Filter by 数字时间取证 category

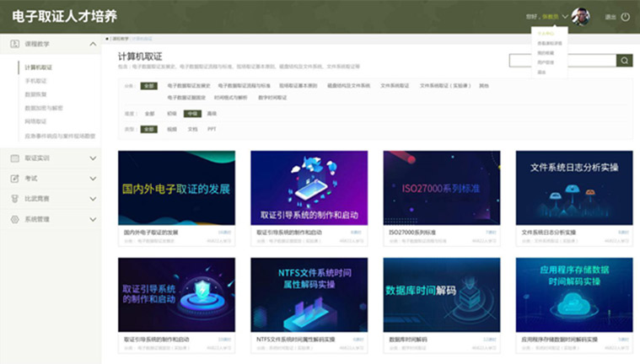coord(272,98)
